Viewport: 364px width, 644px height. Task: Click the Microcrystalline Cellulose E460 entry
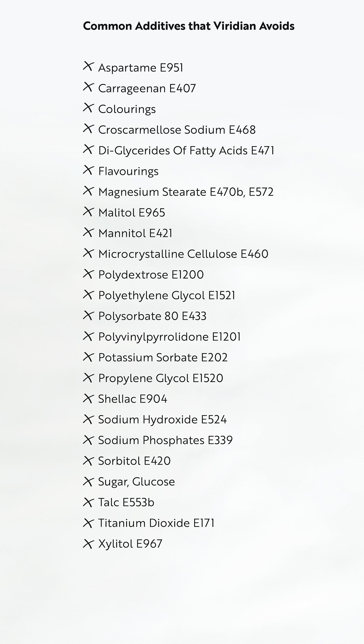pyautogui.click(x=183, y=254)
